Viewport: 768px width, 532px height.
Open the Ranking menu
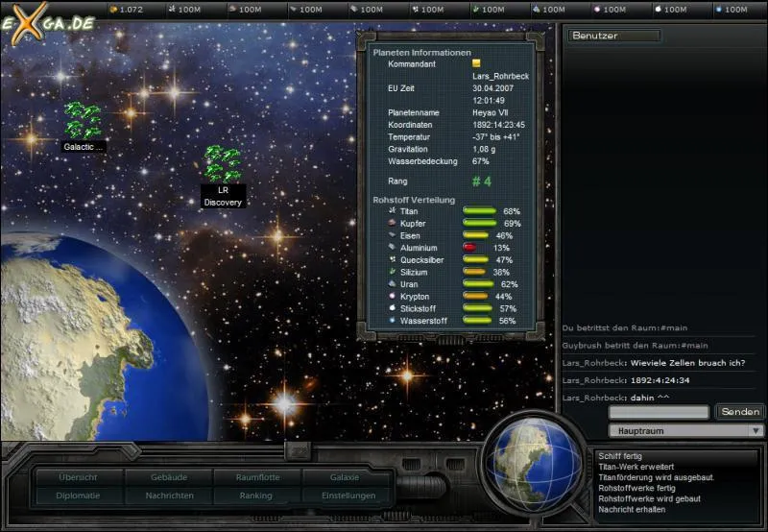point(256,496)
